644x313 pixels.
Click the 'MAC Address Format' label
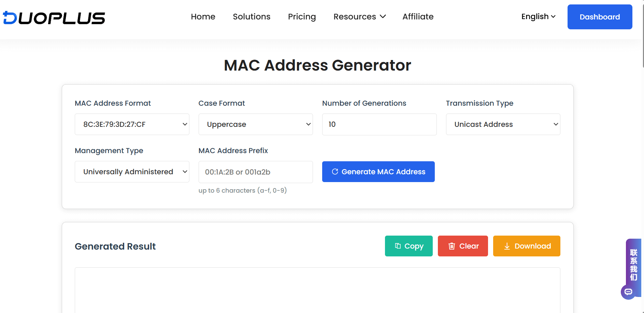[113, 103]
